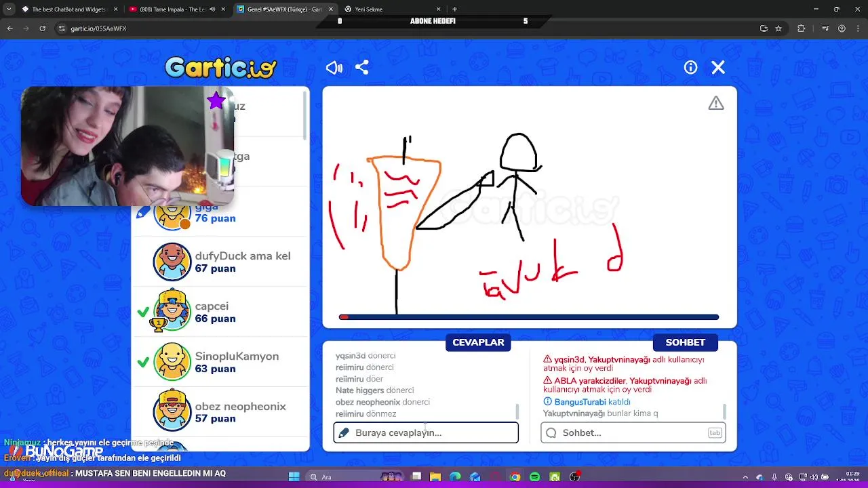
Task: Show hidden tray icons chevron
Action: point(745,477)
